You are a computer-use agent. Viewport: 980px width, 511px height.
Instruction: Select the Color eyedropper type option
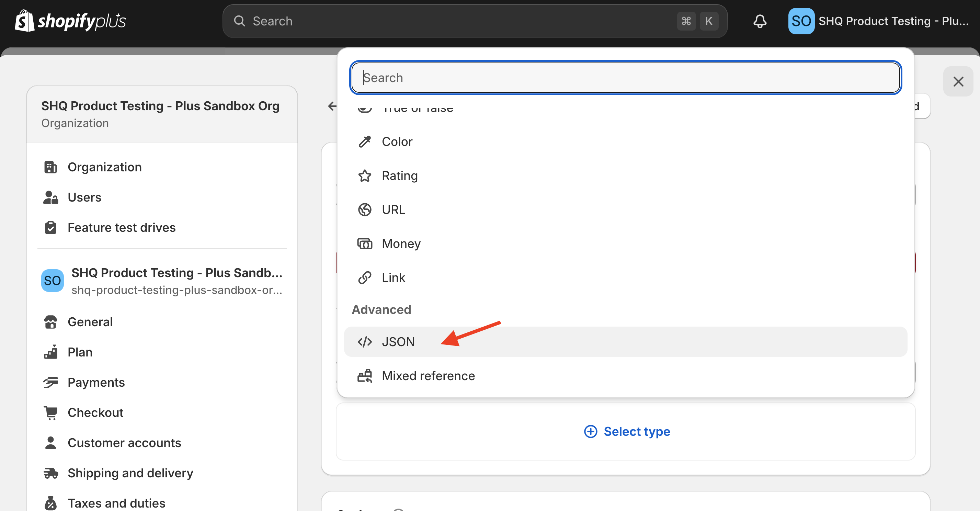397,141
